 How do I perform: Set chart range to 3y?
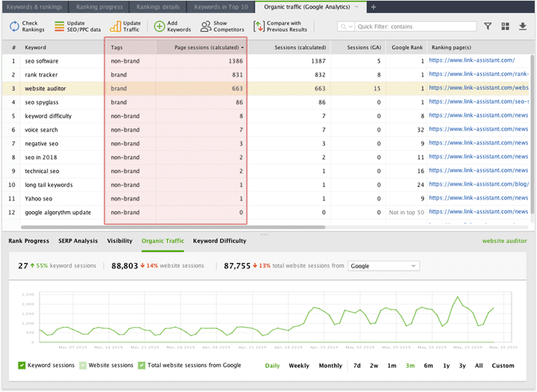(x=463, y=366)
